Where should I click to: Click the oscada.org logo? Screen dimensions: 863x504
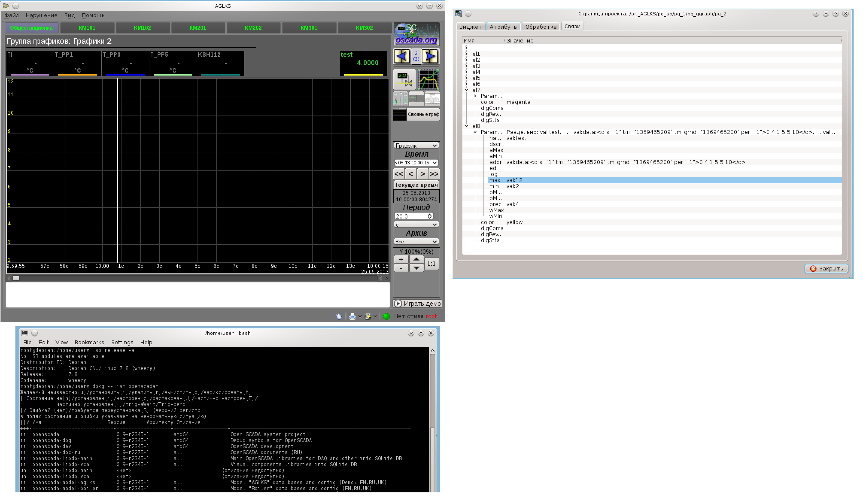tap(416, 34)
